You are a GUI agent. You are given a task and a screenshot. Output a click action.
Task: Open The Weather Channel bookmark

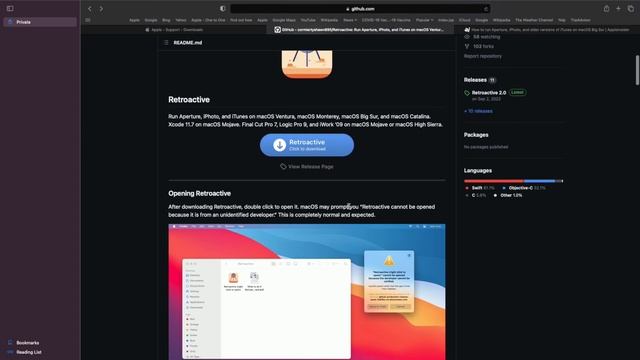pos(534,20)
